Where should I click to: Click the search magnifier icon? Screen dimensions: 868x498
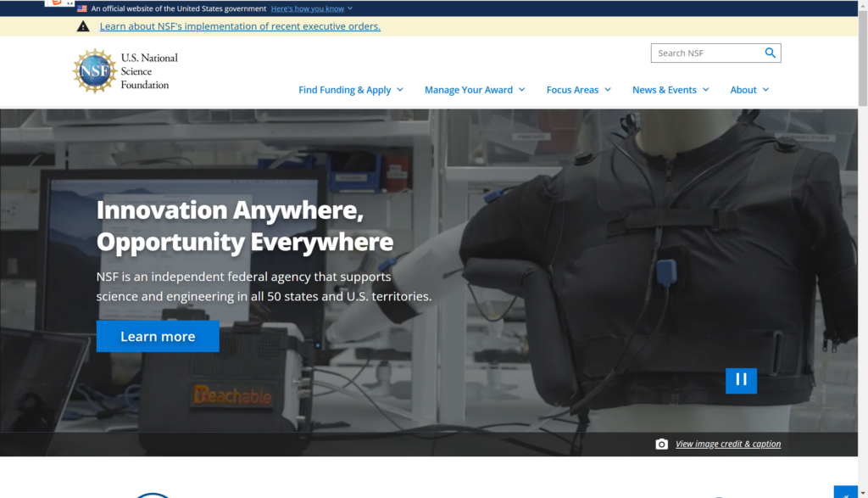(x=770, y=53)
